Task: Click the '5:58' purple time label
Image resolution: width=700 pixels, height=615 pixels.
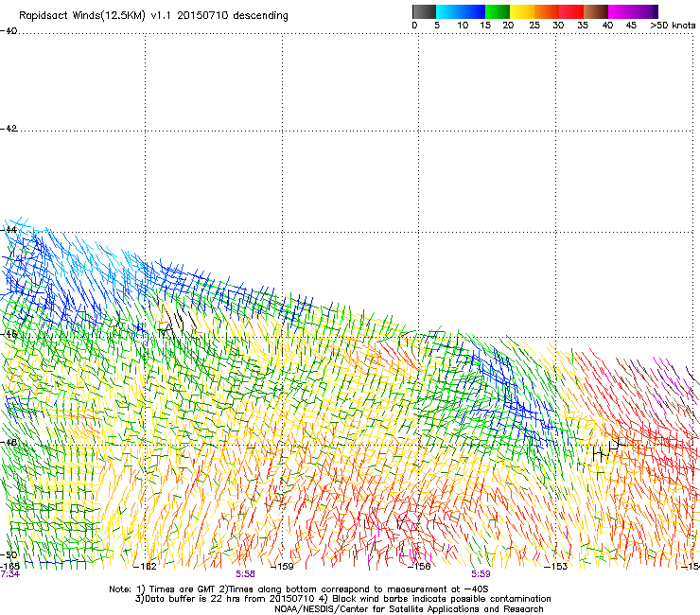Action: click(x=246, y=574)
